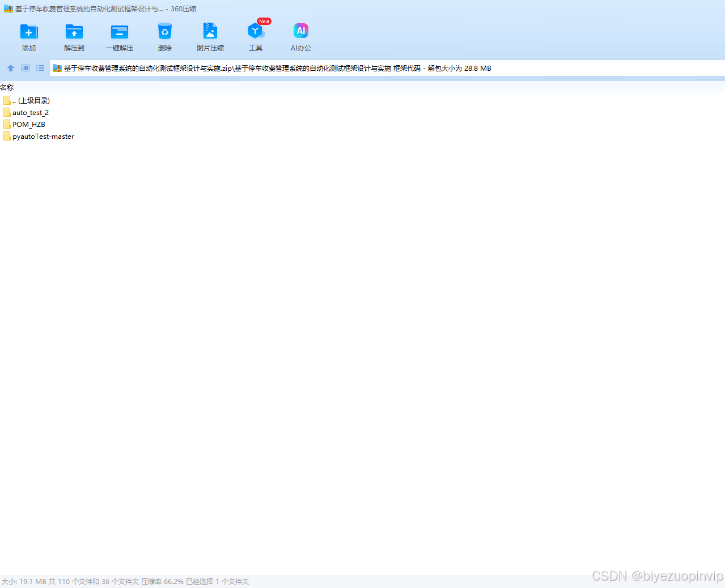Open the AI办公 icon

(300, 31)
